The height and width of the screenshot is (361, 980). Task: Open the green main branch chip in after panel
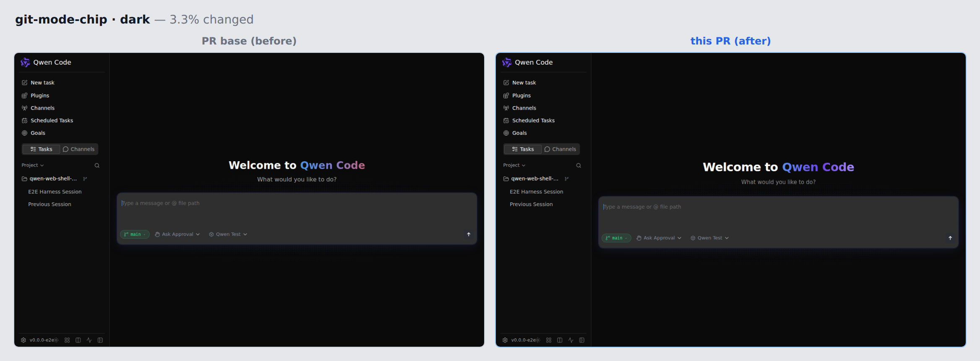pyautogui.click(x=616, y=238)
